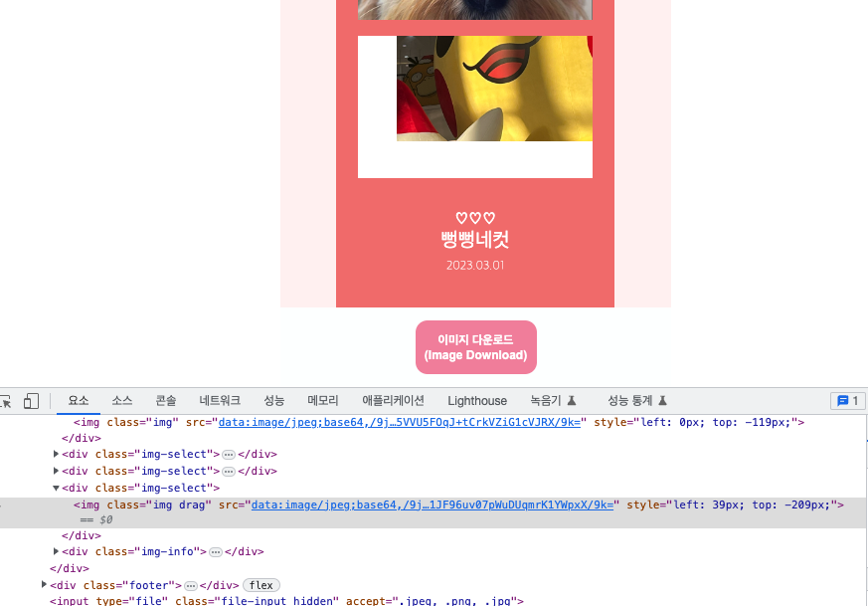868x606 pixels.
Task: Click the 이미지 다운로드 (Image Download) button
Action: click(476, 347)
